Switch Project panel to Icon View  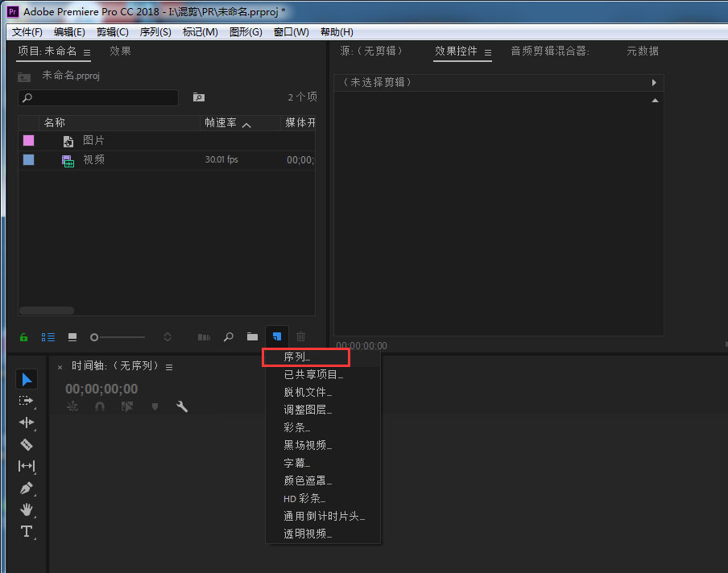point(72,337)
